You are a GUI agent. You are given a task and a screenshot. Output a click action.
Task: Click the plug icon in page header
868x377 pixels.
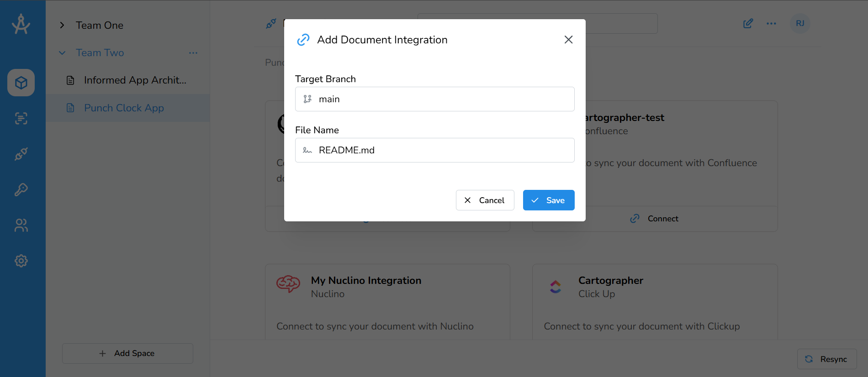271,23
